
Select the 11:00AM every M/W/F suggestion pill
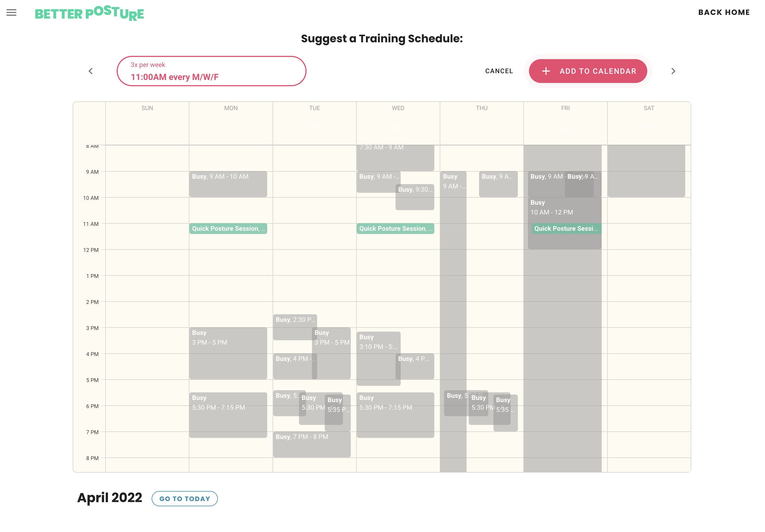212,71
